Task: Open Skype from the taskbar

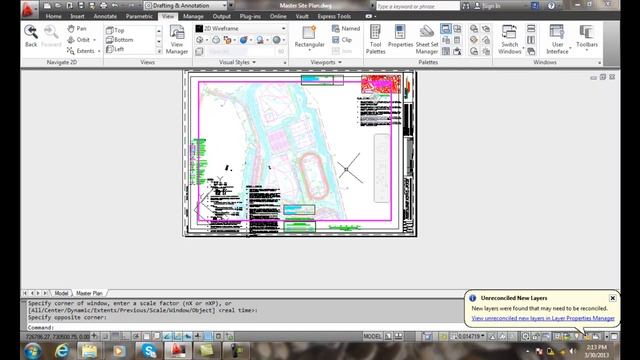Action: [x=149, y=350]
